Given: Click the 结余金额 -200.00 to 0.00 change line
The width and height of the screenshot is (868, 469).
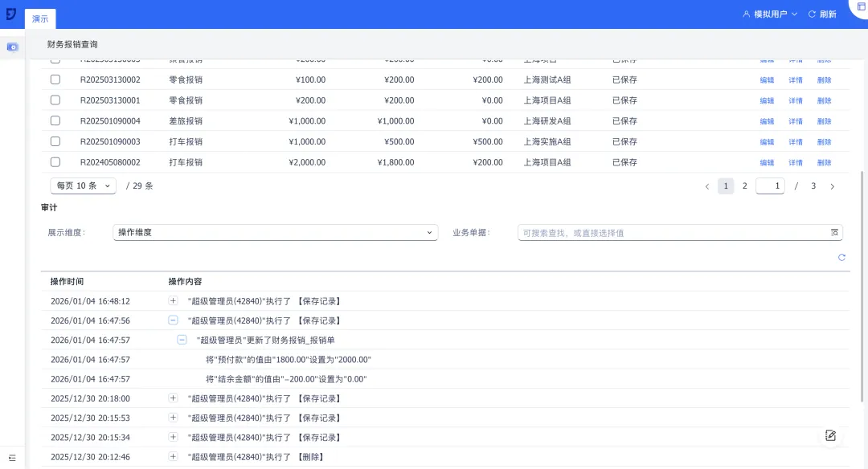Looking at the screenshot, I should click(x=286, y=379).
